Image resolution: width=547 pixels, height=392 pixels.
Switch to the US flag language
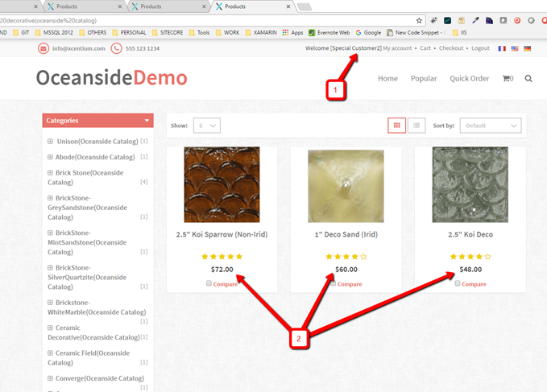515,48
